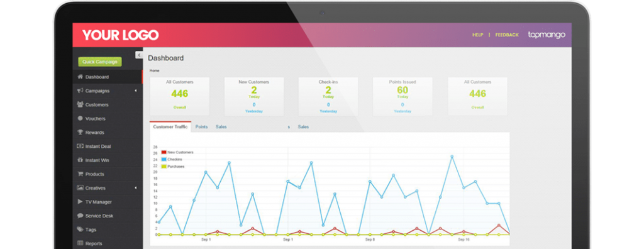The image size is (644, 249).
Task: Click the TV Manager play icon
Action: [x=80, y=202]
